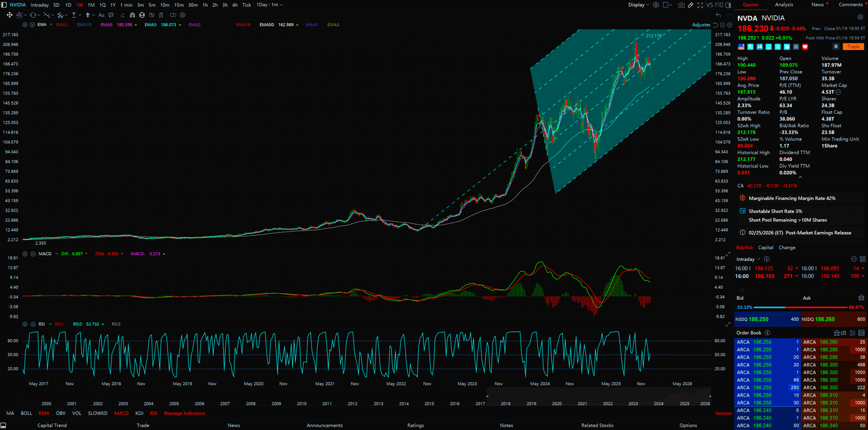Expand the RSI indicator dropdown arrow
The image size is (868, 430).
(x=50, y=324)
